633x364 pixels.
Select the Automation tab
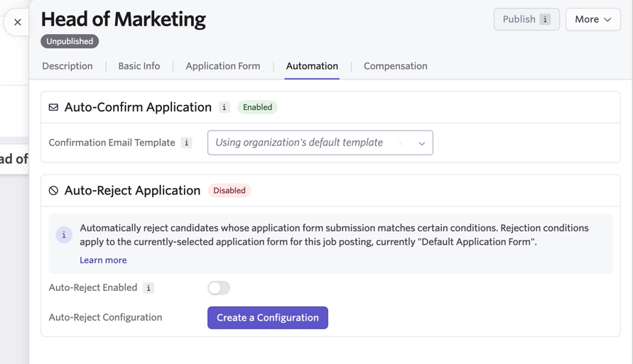312,66
